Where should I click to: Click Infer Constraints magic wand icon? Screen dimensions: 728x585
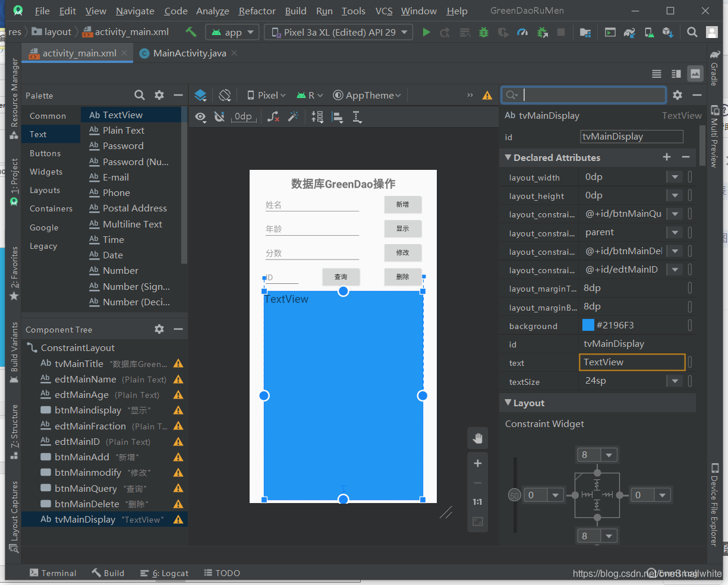(293, 116)
